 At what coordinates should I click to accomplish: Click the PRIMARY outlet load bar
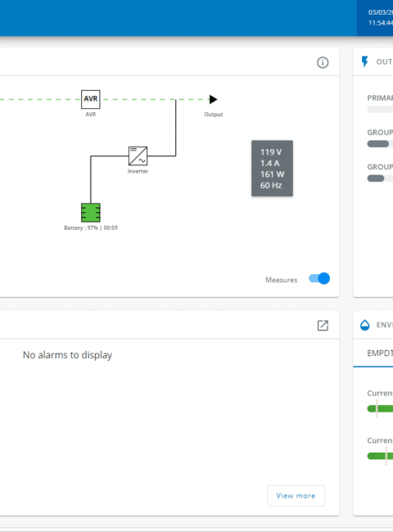(380, 109)
